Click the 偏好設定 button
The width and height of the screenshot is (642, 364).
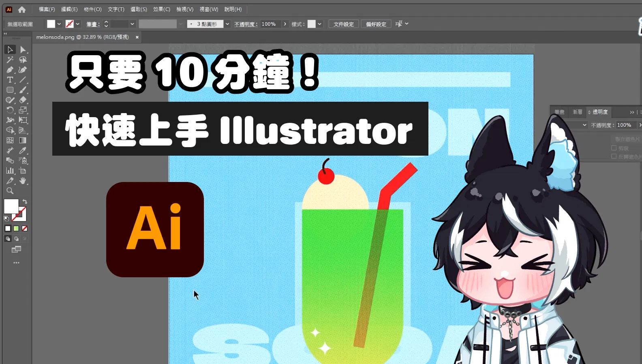click(376, 24)
